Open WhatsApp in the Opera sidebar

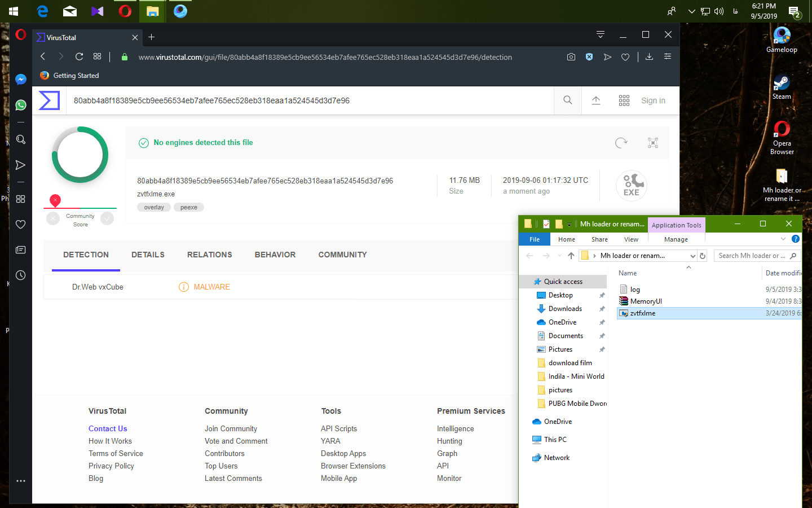pos(21,105)
